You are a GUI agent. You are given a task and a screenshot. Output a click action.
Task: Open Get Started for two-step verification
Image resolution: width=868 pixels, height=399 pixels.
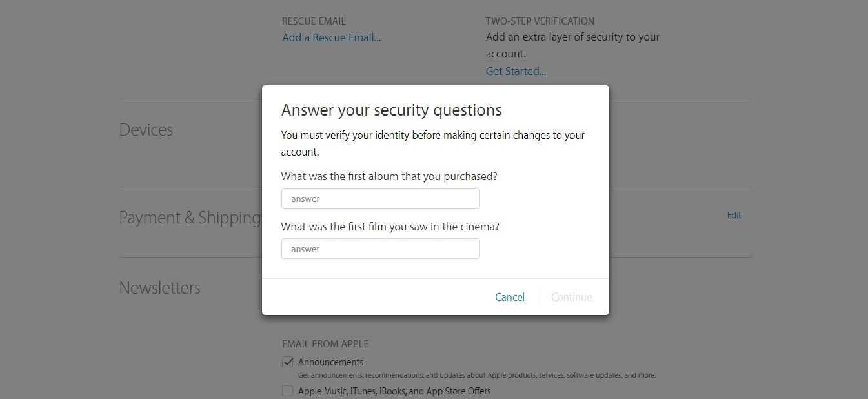click(516, 71)
